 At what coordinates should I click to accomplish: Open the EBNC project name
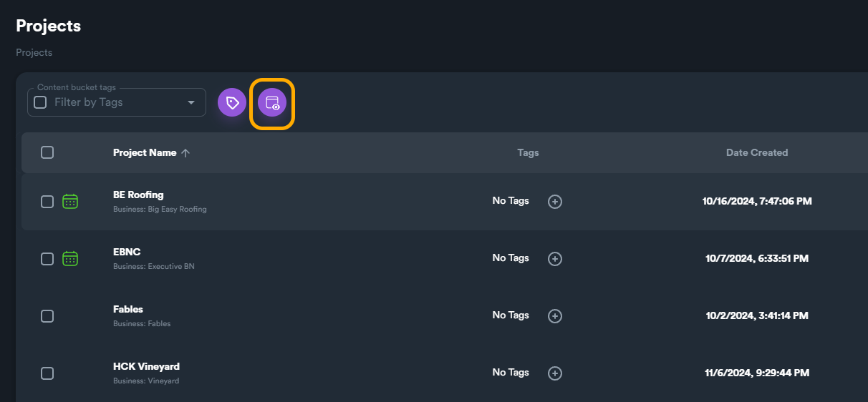coord(127,252)
